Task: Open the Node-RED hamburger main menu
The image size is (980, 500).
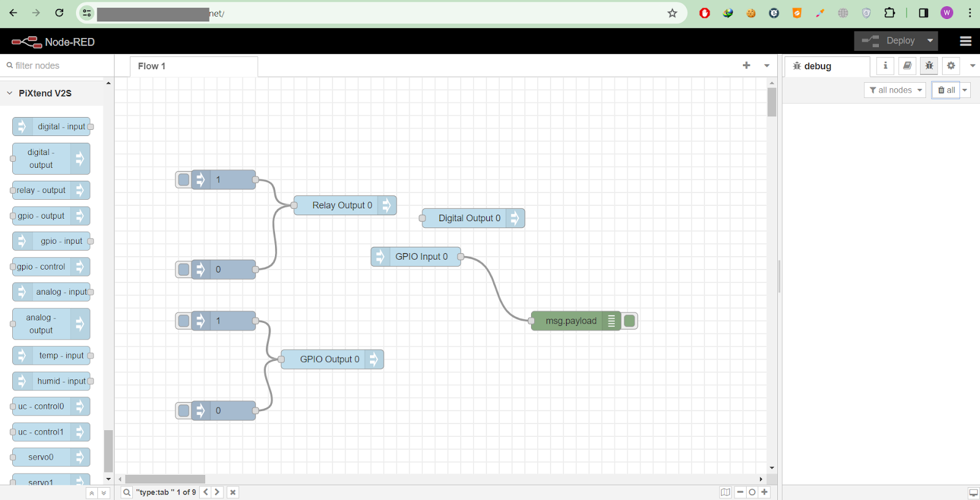Action: tap(965, 41)
